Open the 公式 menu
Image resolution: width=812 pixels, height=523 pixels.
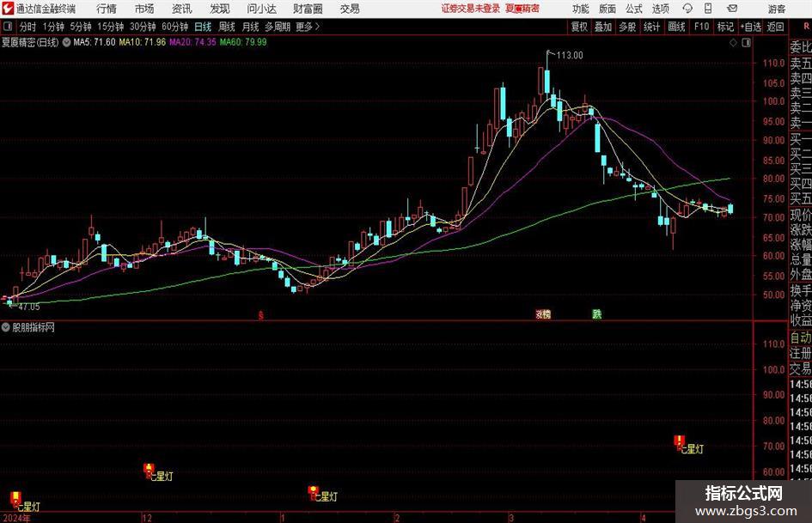point(634,9)
